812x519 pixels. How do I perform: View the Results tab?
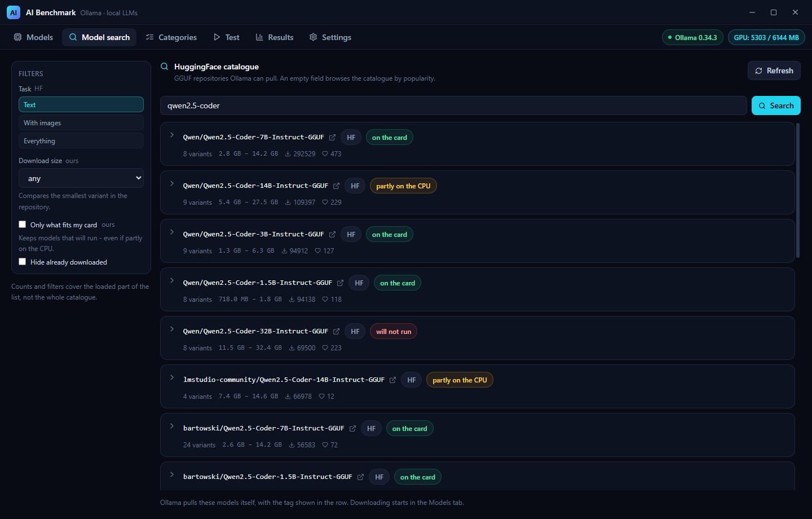[x=275, y=37]
